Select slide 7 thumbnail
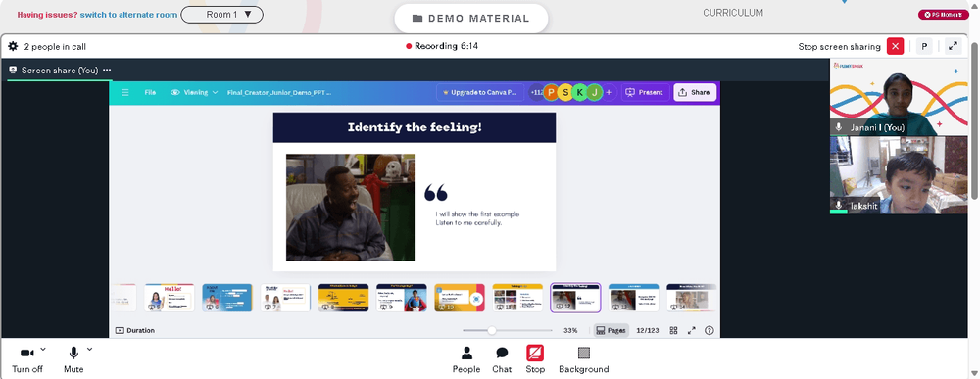The width and height of the screenshot is (980, 379). tap(285, 298)
